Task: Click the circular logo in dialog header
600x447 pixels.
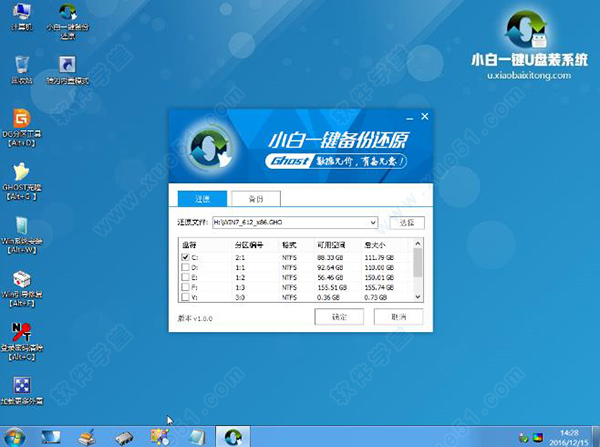Action: click(x=210, y=148)
